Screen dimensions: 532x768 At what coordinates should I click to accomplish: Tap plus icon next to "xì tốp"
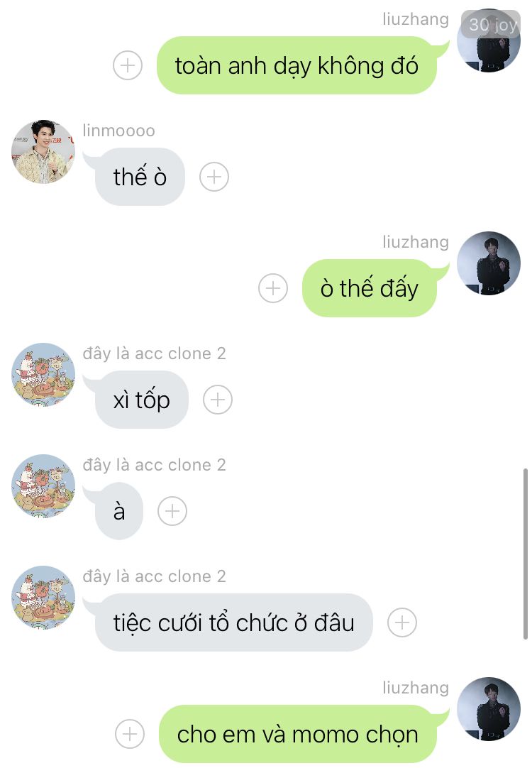coord(218,400)
